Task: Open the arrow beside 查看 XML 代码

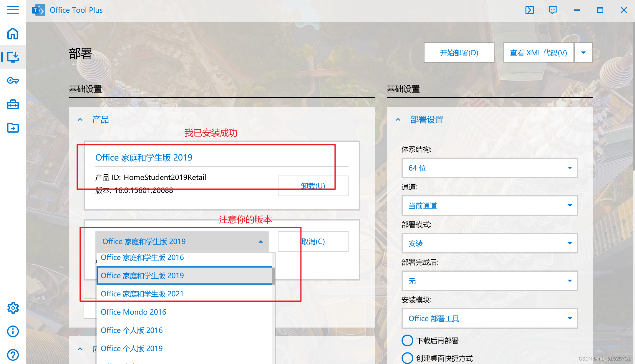Action: coord(583,53)
